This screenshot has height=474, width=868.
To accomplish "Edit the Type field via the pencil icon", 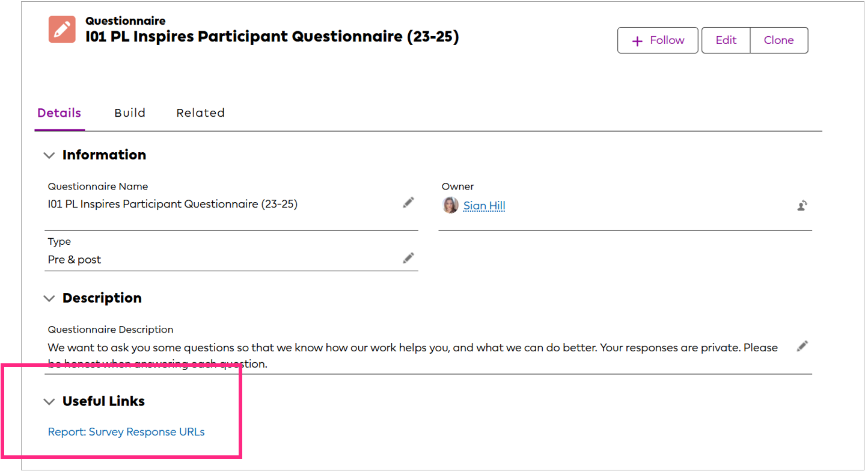I will point(408,257).
